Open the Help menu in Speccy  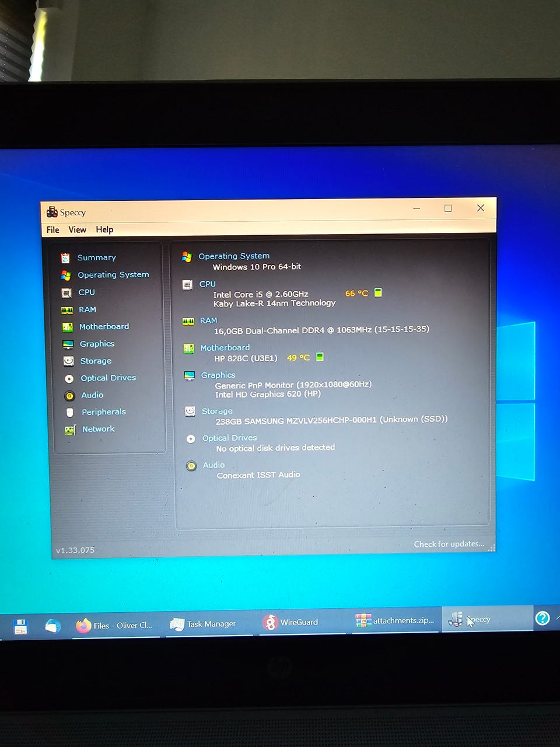point(104,229)
